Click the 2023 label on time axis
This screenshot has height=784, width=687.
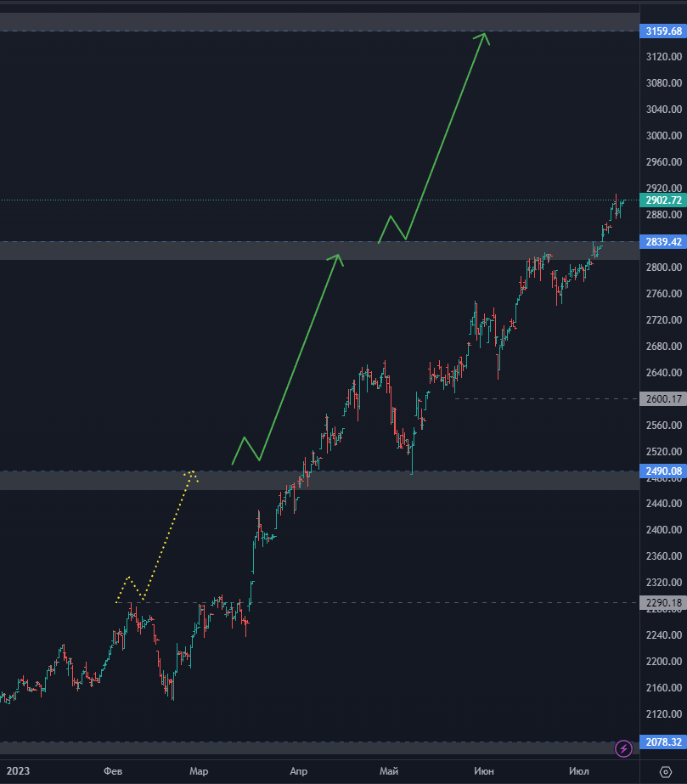point(18,771)
